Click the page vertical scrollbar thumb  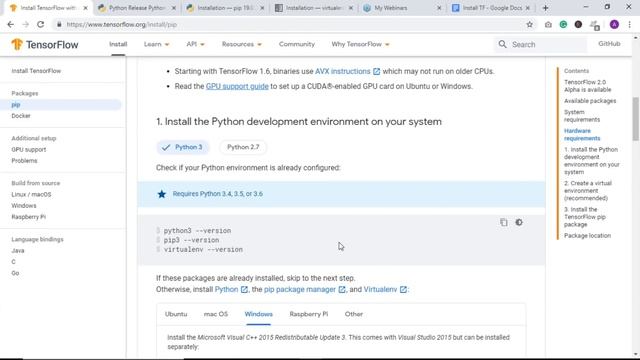(x=636, y=118)
